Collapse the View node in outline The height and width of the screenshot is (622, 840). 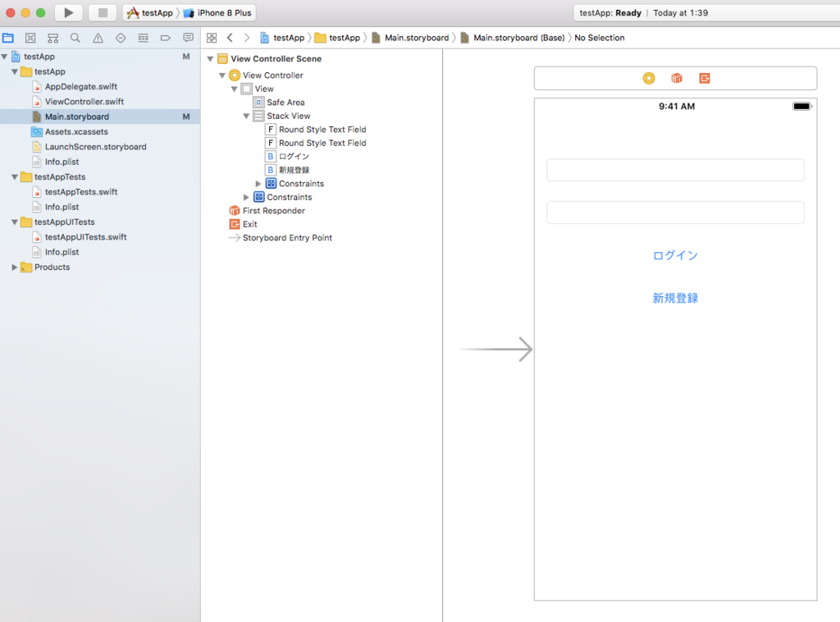(x=234, y=89)
